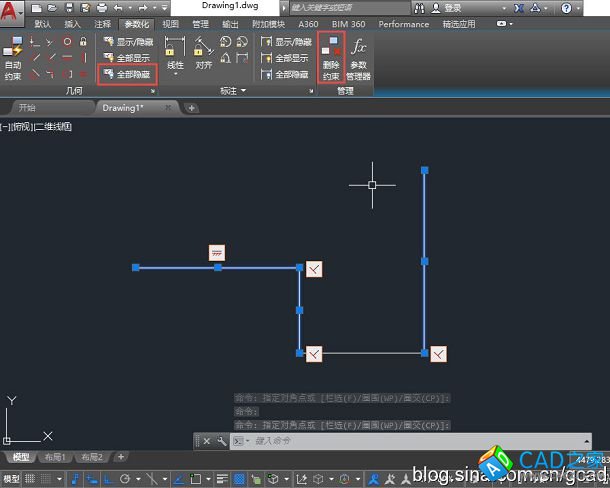This screenshot has height=488, width=610.
Task: Open the 线性 dimension dropdown arrow
Action: [175, 74]
